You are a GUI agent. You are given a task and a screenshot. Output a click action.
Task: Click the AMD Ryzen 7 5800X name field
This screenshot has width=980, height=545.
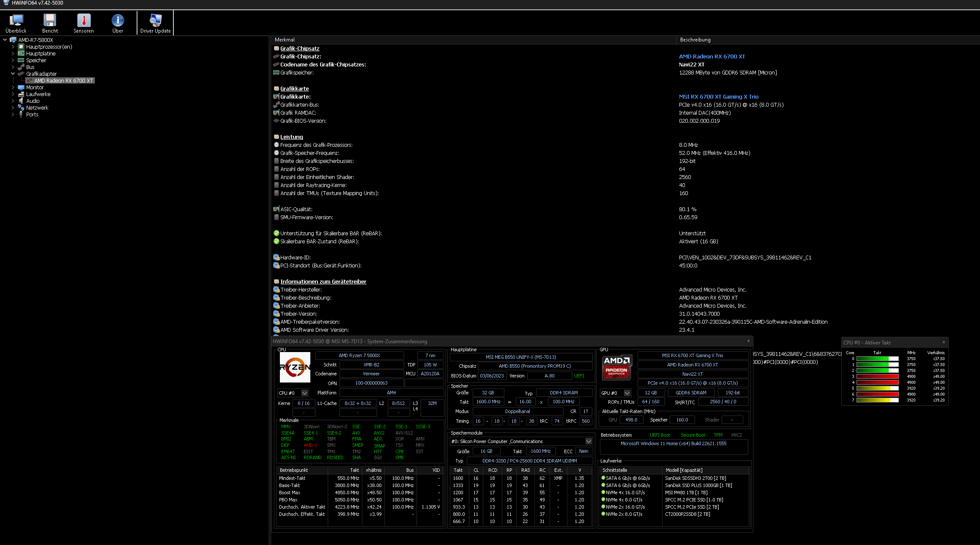tap(359, 356)
